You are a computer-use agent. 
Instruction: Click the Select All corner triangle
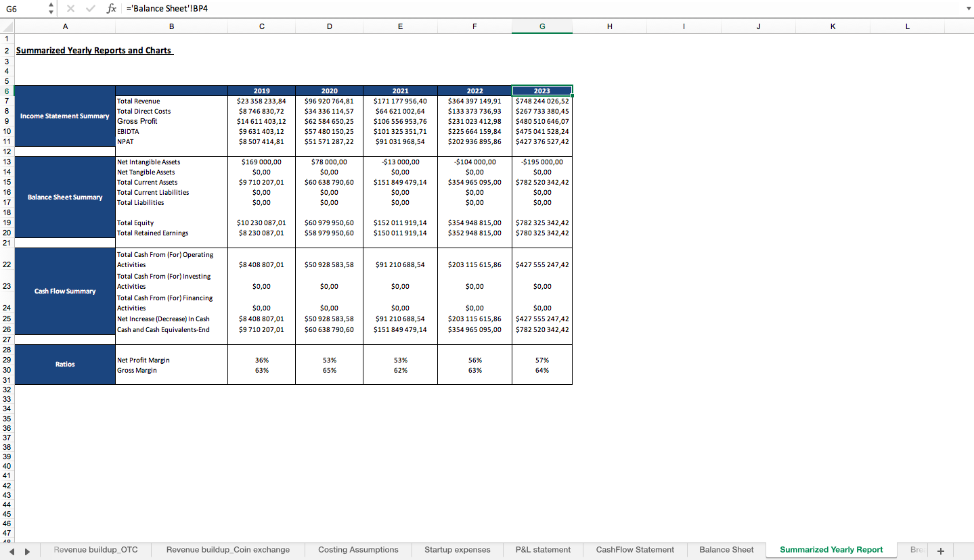click(x=7, y=27)
